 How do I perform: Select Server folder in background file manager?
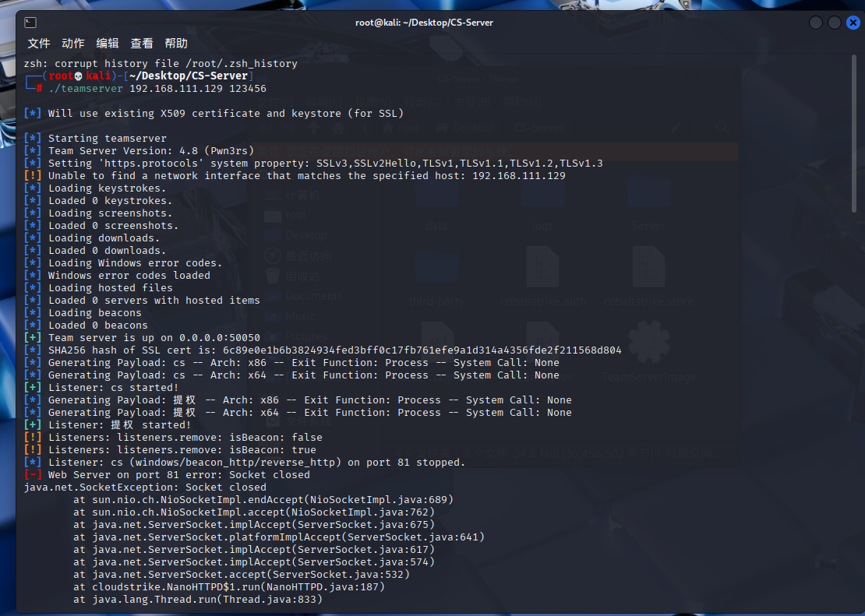pos(648,204)
